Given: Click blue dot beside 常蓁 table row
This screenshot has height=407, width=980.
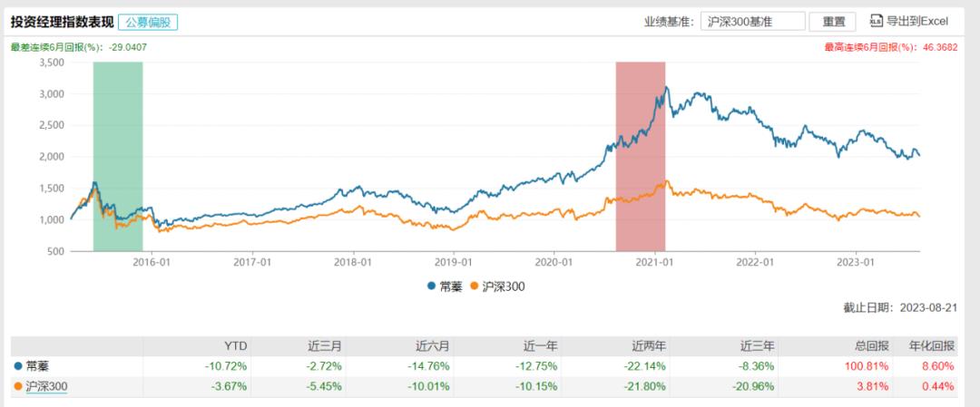Looking at the screenshot, I should (x=20, y=365).
